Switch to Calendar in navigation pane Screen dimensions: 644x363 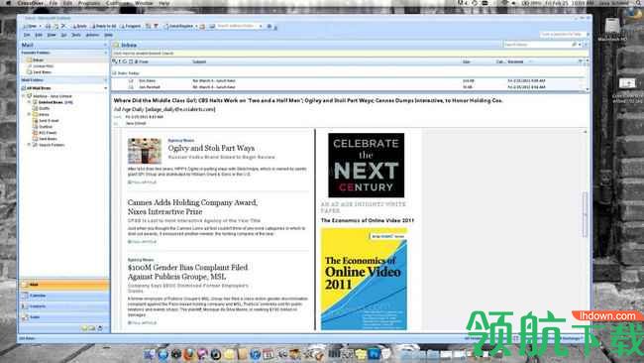[x=63, y=296]
